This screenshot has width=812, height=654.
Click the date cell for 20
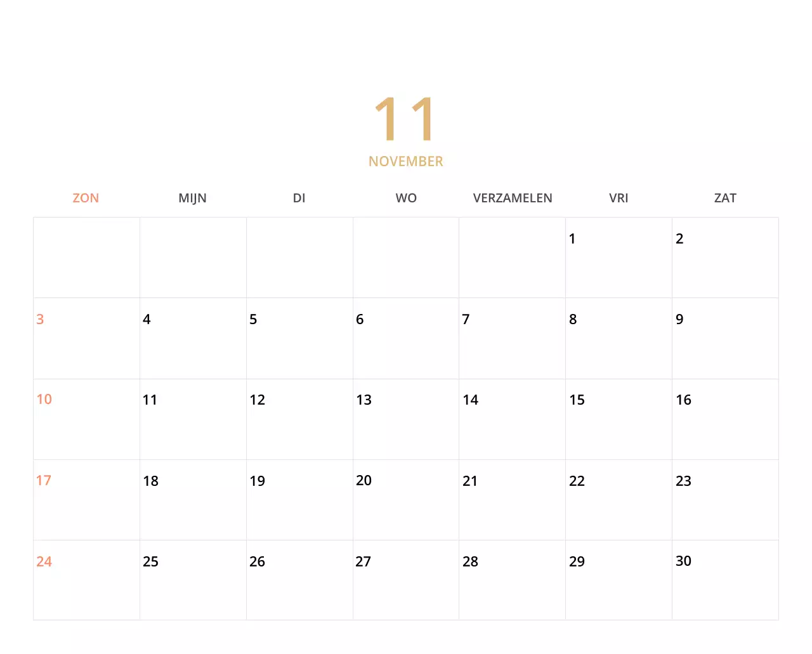tap(363, 481)
